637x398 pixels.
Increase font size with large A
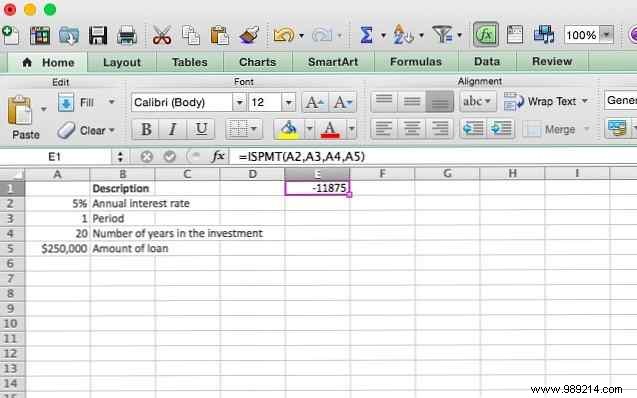coord(315,102)
